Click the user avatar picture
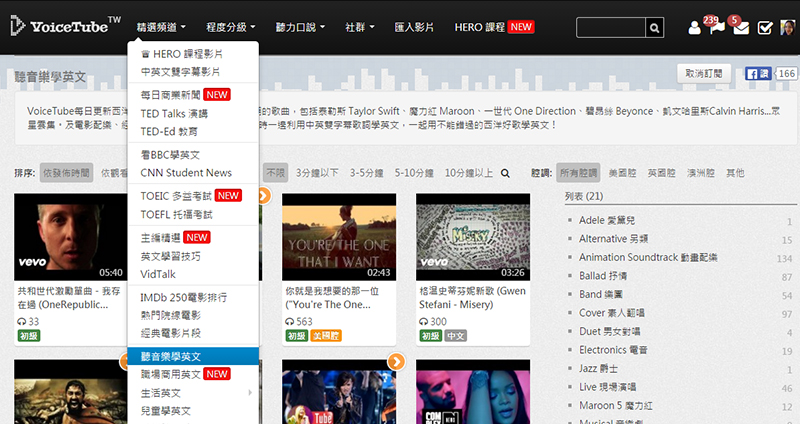 tap(788, 28)
